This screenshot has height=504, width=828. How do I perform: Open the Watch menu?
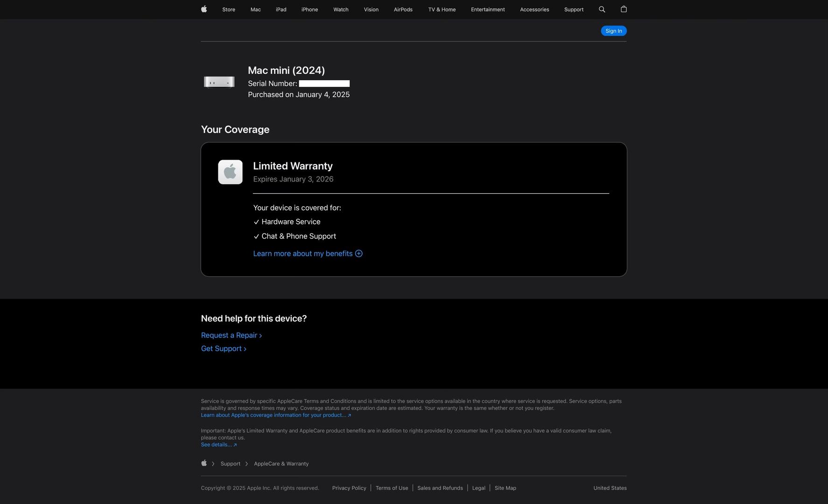(341, 9)
